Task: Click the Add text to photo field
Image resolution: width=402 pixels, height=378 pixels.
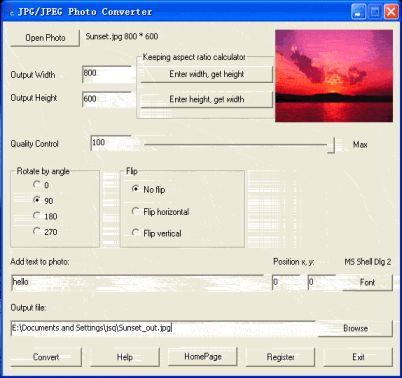Action: (137, 282)
